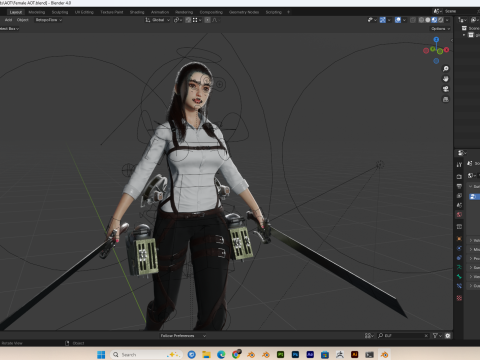Toggle viewport gizmos display
This screenshot has width=480, height=360.
(383, 20)
